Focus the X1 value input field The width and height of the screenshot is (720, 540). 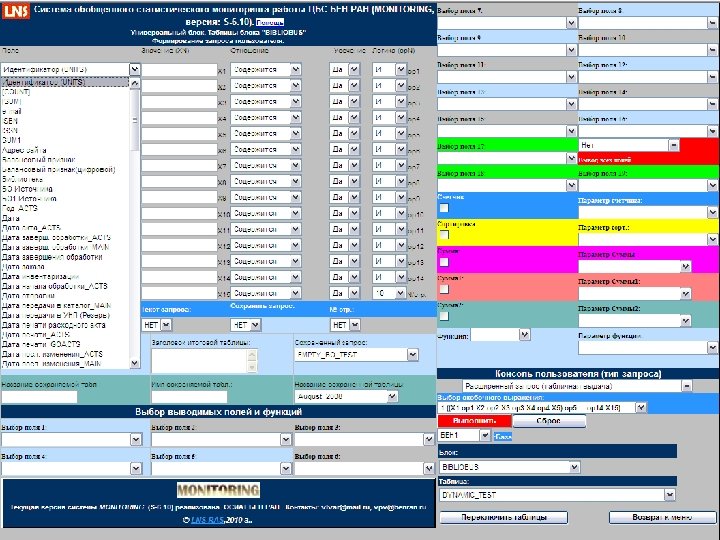(x=179, y=70)
